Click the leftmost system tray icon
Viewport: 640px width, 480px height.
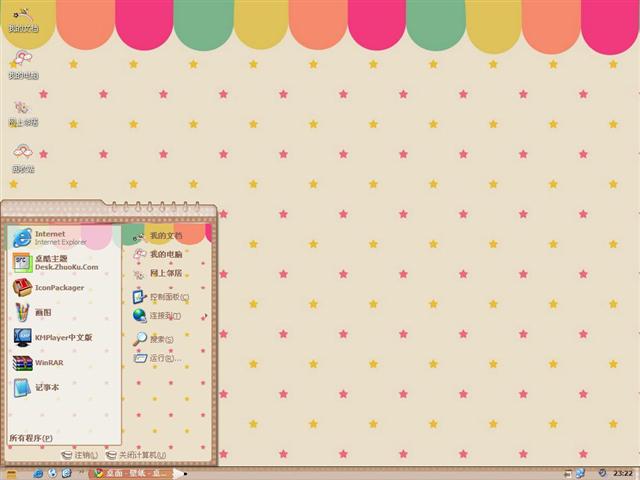point(568,474)
